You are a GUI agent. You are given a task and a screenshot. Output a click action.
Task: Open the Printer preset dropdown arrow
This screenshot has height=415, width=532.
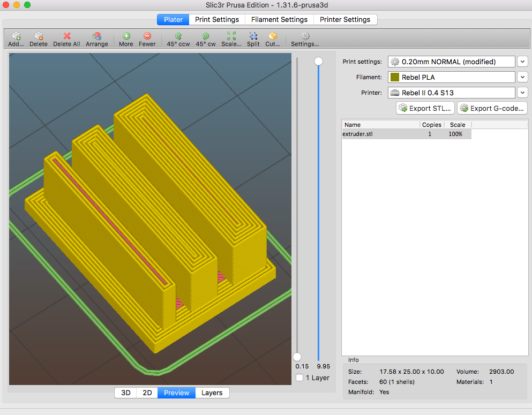click(x=522, y=93)
